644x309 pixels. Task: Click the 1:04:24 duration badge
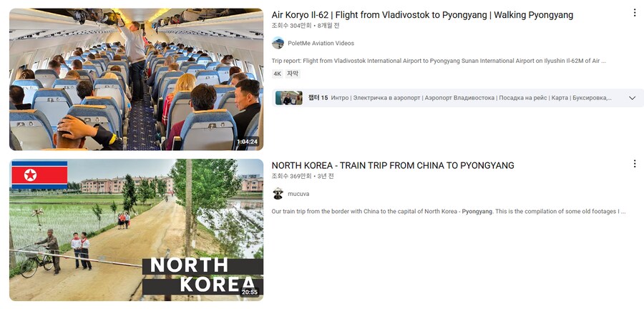[x=248, y=142]
